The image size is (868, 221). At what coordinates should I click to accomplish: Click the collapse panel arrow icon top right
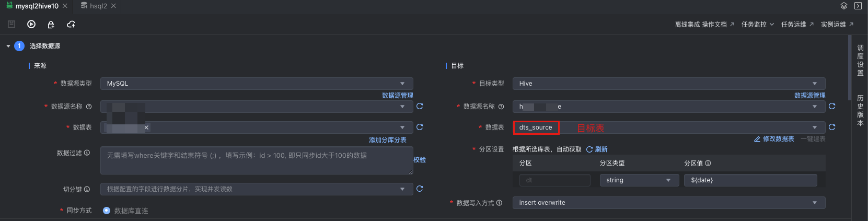coord(858,6)
